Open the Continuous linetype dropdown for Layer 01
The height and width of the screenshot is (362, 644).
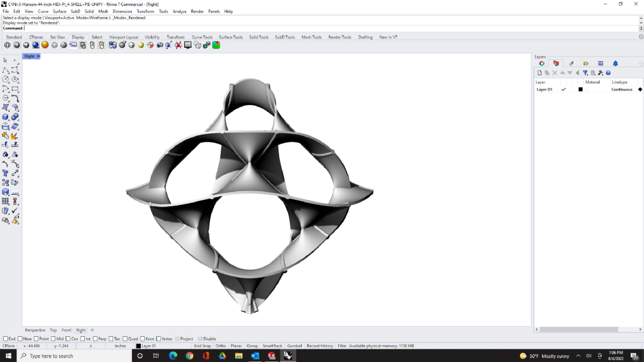click(x=621, y=89)
